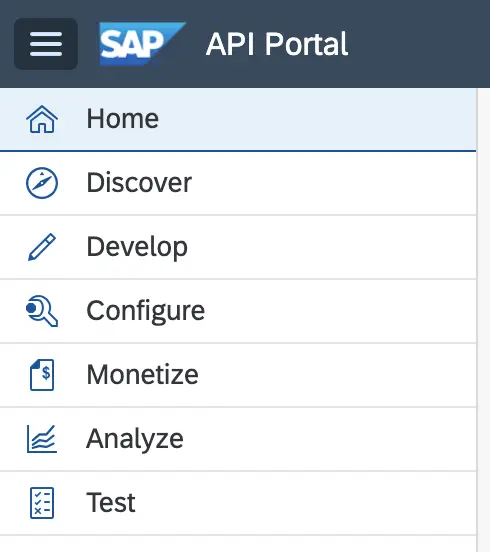Click the Develop pencil icon

coord(42,247)
